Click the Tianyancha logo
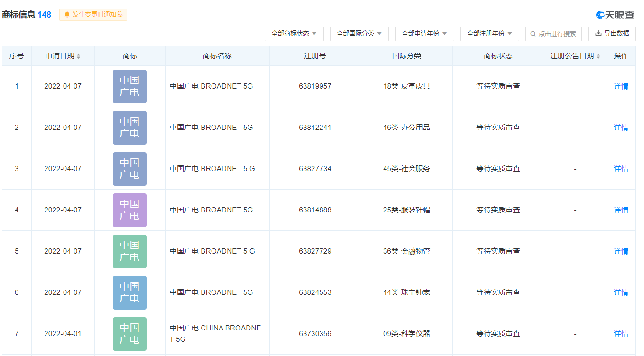The height and width of the screenshot is (356, 644). pyautogui.click(x=615, y=15)
